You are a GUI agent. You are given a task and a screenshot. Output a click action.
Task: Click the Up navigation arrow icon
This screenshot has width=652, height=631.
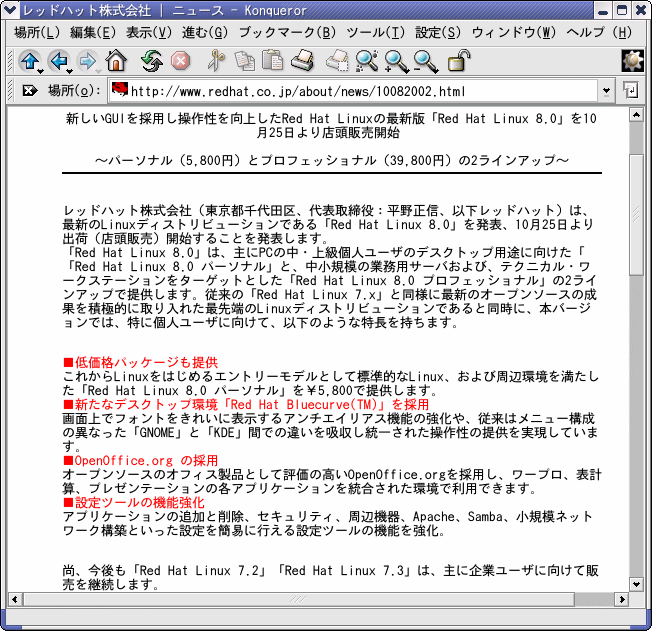coord(29,61)
